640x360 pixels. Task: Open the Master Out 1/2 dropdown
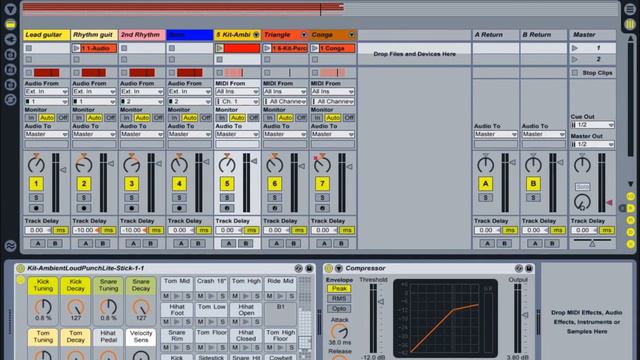point(593,144)
